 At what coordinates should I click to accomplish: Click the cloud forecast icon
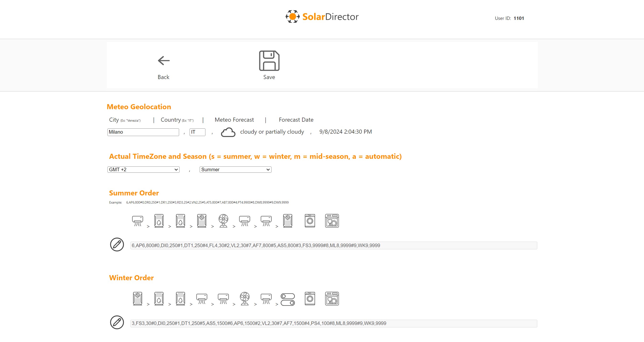[x=228, y=132]
